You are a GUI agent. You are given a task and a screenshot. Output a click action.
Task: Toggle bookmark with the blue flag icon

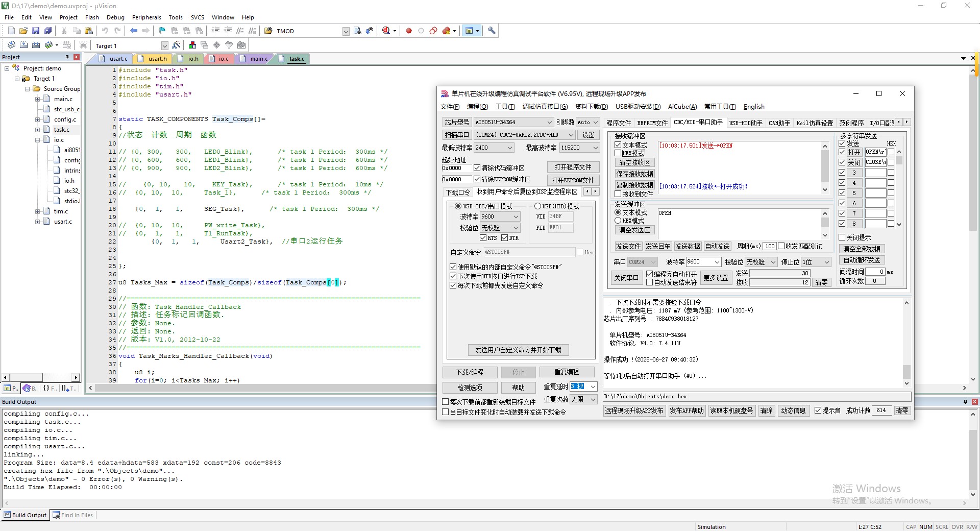coord(162,31)
